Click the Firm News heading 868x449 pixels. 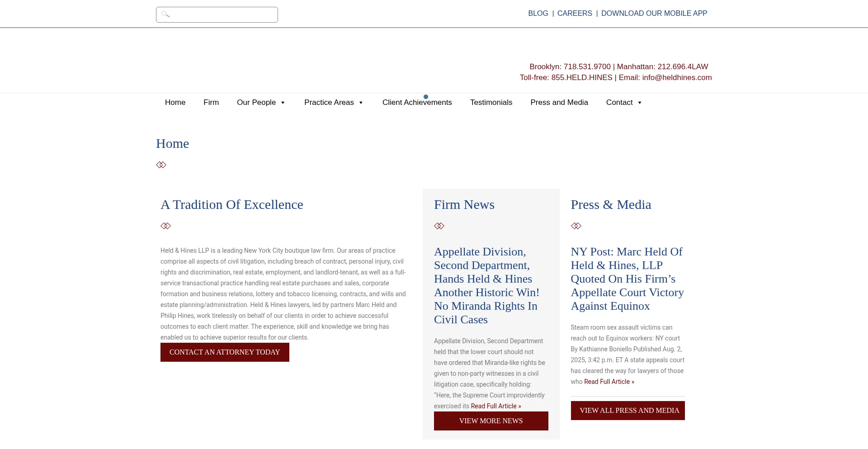pos(464,205)
